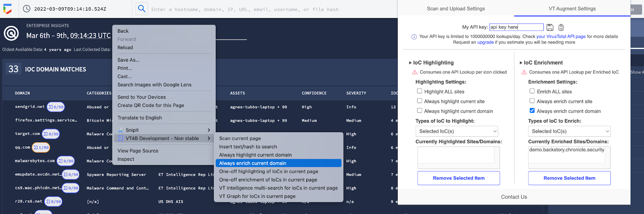This screenshot has height=214, width=644.
Task: Click cs9.wac.phicdn.net VT badge
Action: point(70,188)
